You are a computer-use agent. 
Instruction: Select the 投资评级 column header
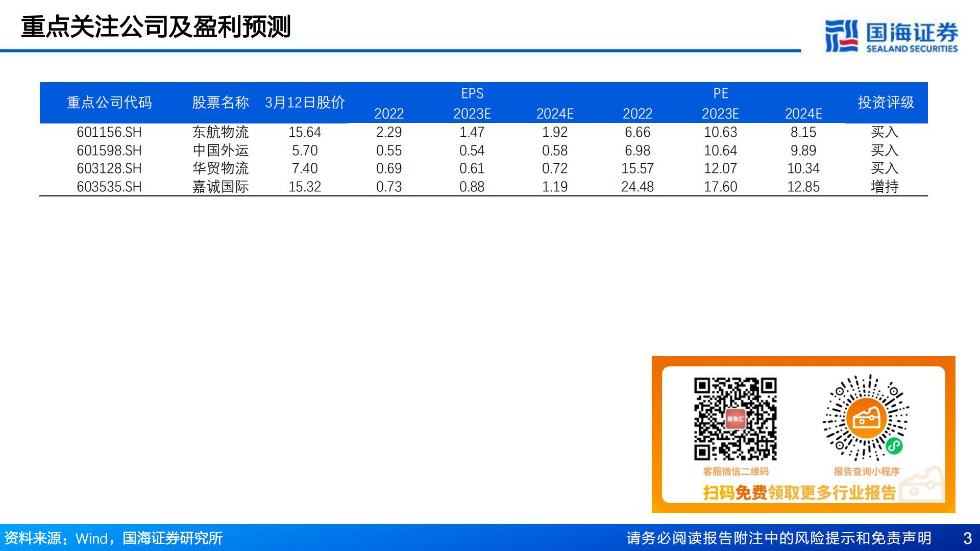tap(886, 103)
